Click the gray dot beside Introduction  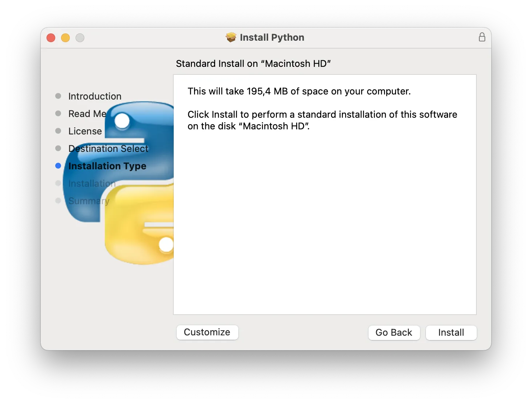click(58, 96)
